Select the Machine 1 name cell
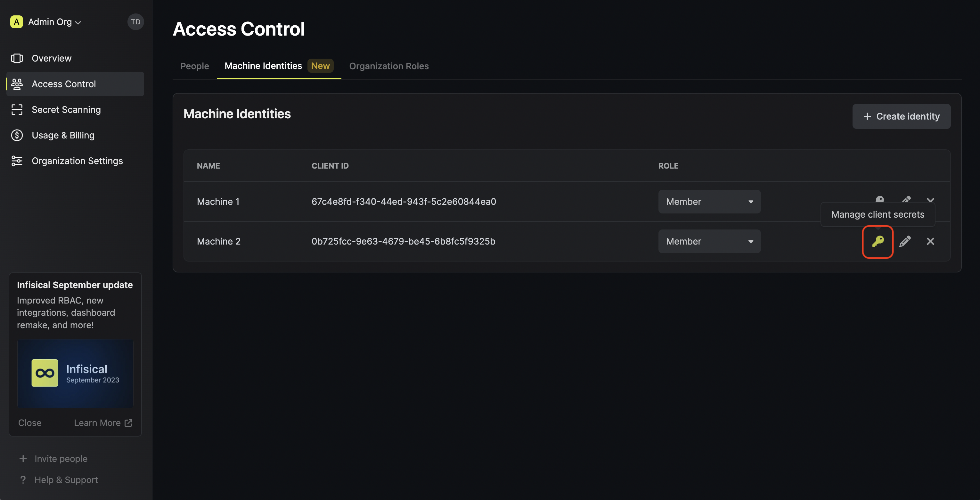 pos(218,202)
